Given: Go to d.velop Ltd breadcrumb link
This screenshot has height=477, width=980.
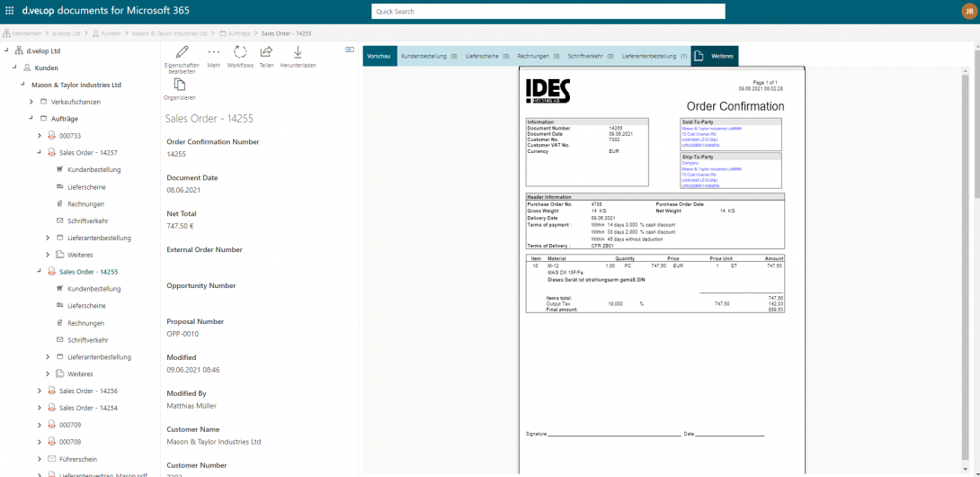Looking at the screenshot, I should tap(67, 33).
